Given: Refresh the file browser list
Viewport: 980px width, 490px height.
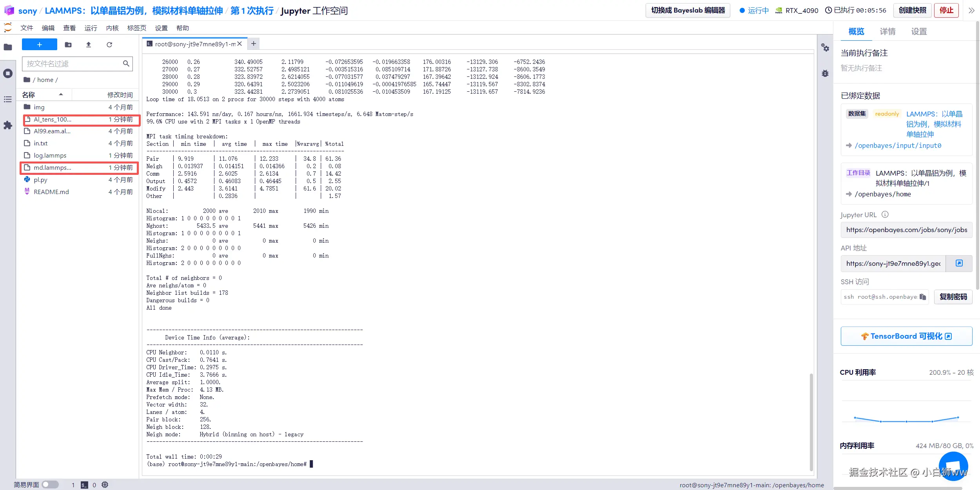Looking at the screenshot, I should [109, 45].
